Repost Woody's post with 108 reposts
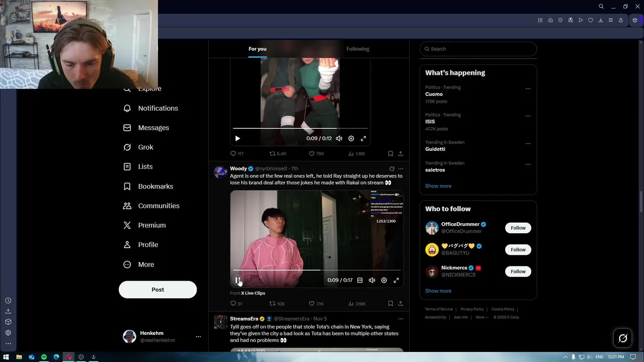 [x=277, y=304]
